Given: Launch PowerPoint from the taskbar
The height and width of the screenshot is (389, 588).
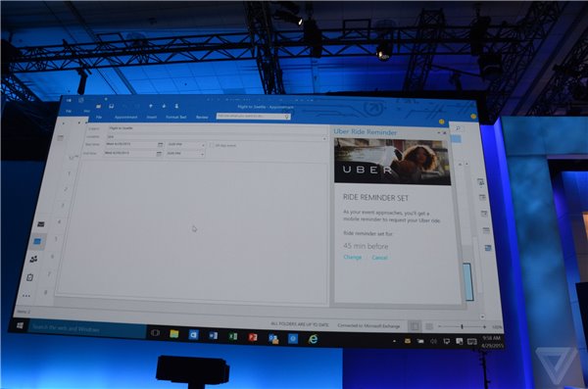Looking at the screenshot, I should tap(253, 337).
